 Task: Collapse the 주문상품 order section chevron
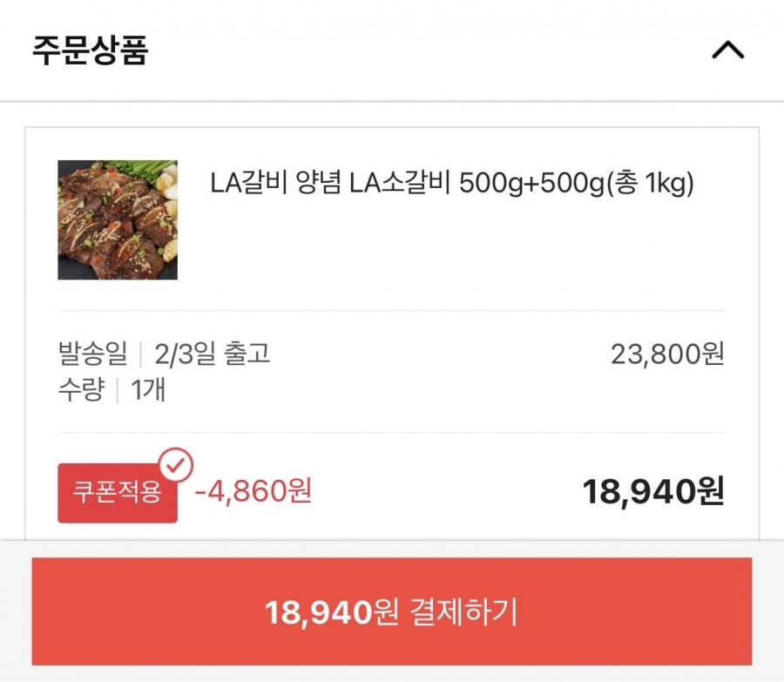728,52
